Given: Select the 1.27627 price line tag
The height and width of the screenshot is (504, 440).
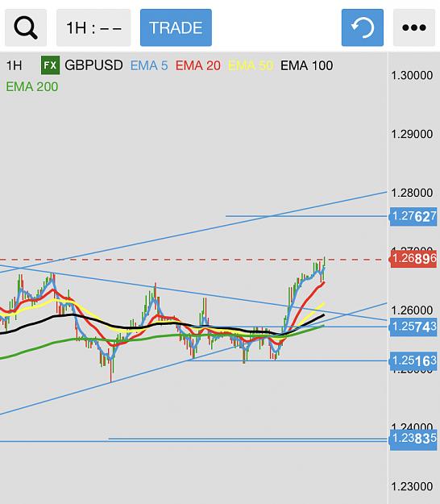Looking at the screenshot, I should click(413, 216).
